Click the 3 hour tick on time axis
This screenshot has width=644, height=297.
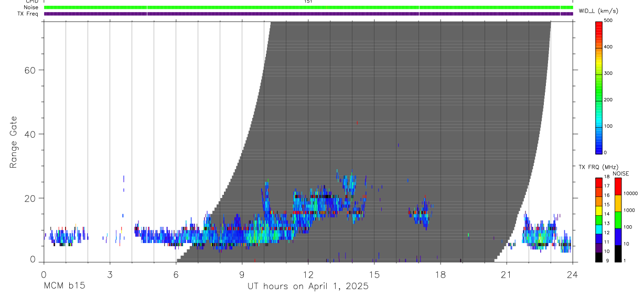tap(110, 274)
